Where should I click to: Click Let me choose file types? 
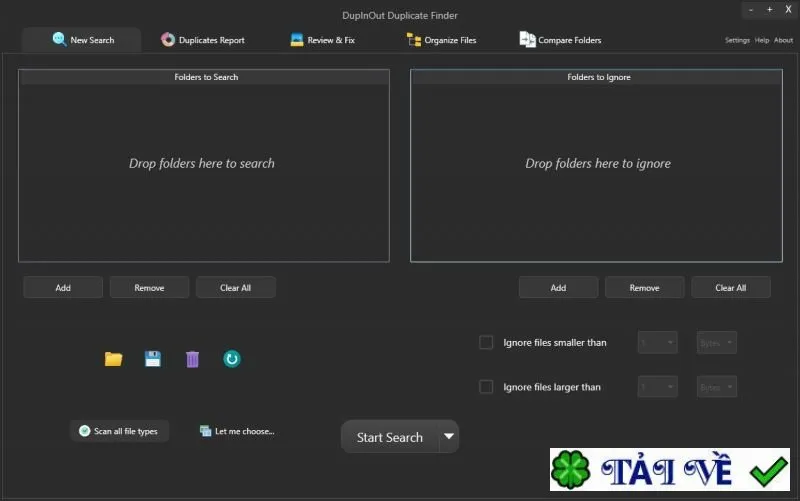tap(237, 431)
